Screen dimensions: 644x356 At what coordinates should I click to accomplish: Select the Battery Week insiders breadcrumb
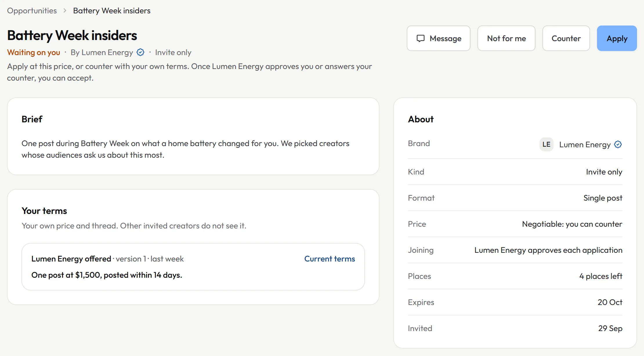pos(112,11)
